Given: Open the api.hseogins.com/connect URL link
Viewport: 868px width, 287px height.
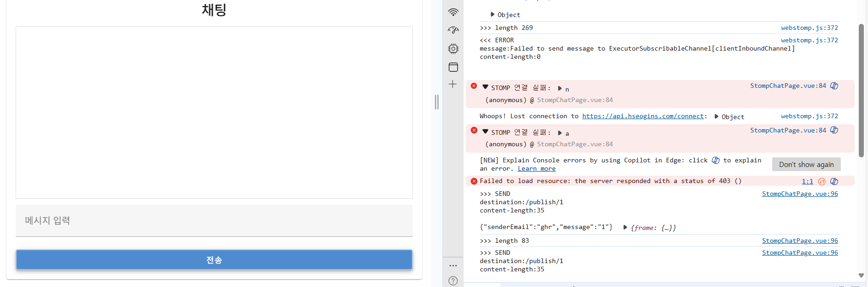Looking at the screenshot, I should tap(643, 116).
